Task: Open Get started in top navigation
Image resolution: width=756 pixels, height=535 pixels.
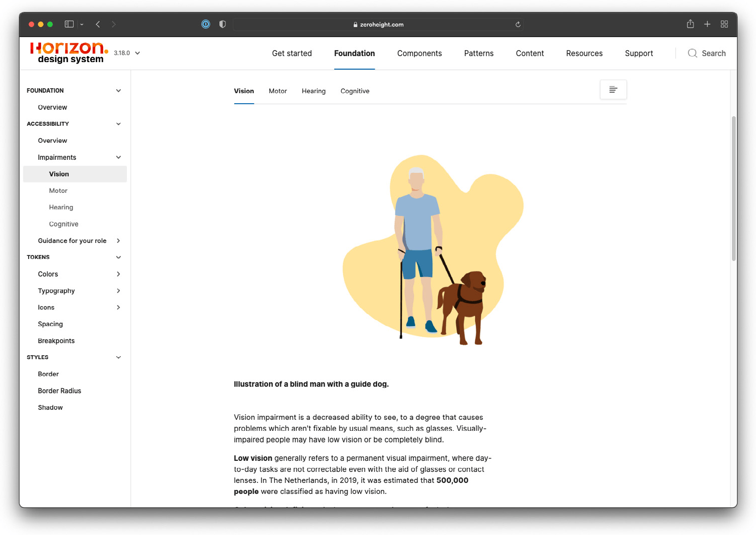Action: coord(292,53)
